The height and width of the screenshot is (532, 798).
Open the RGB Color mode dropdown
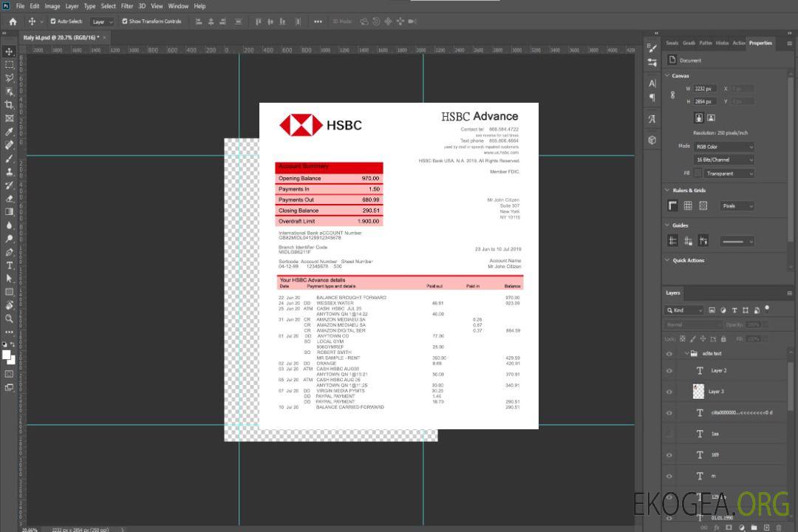723,146
